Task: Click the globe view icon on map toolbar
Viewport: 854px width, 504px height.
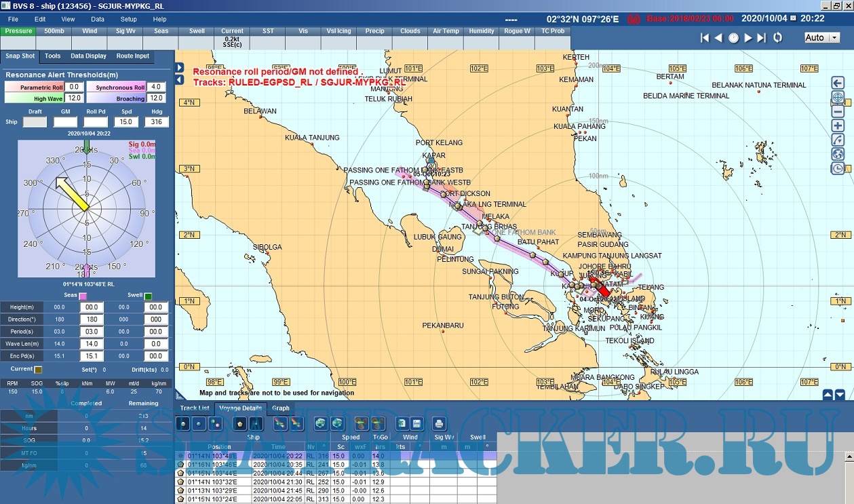Action: 838,154
